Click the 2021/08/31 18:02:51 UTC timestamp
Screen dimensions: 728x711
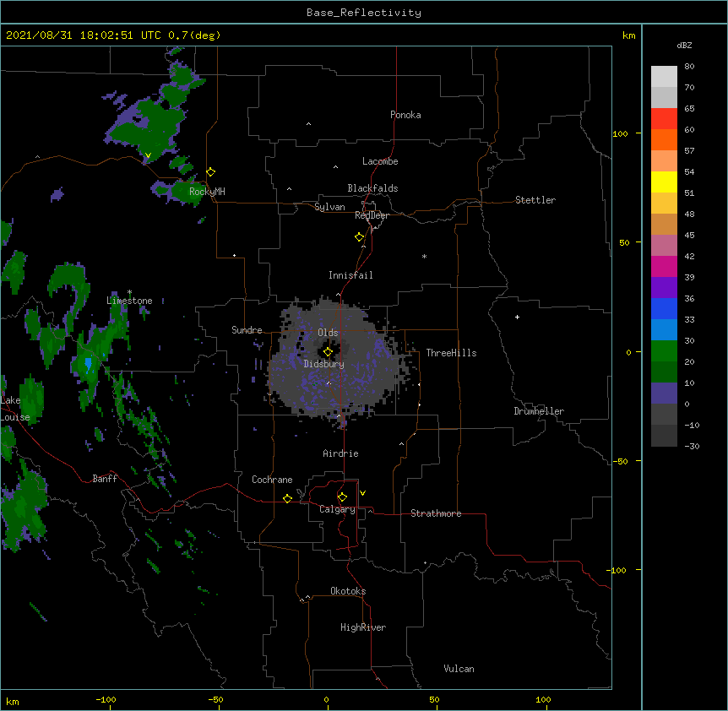click(83, 35)
